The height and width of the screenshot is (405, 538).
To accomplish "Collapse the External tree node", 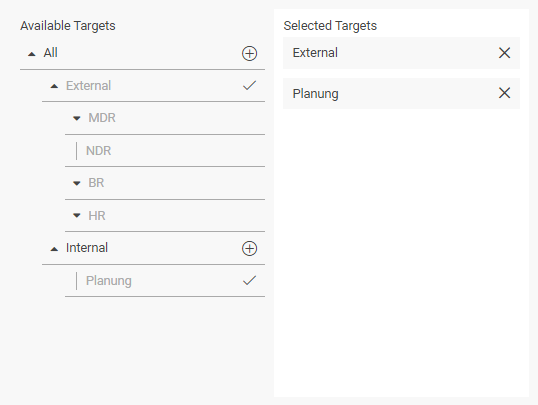I will [54, 86].
